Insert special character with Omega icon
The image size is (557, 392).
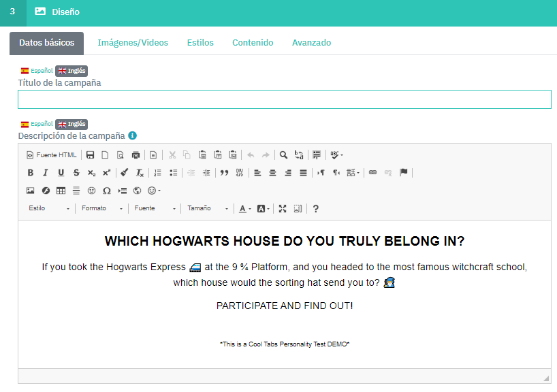[106, 191]
